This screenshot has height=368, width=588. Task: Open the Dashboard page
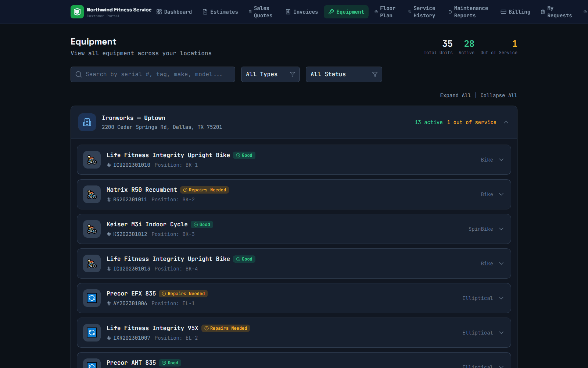pyautogui.click(x=174, y=12)
